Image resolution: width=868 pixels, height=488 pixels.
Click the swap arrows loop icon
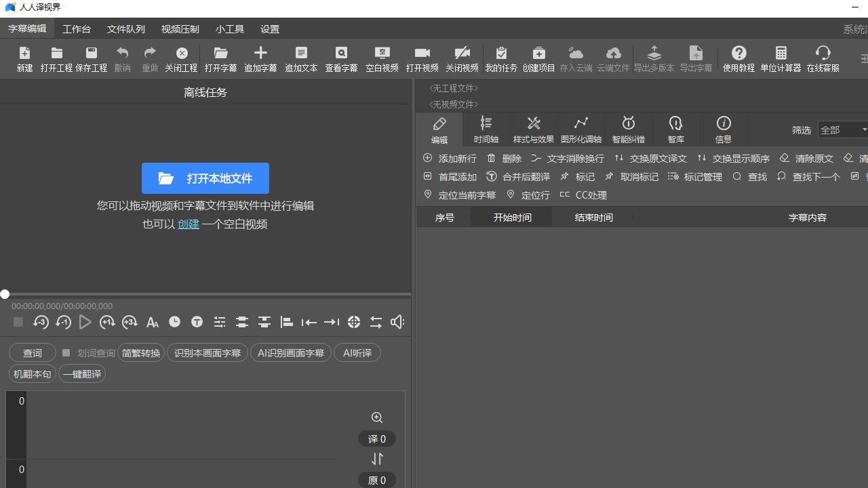376,322
